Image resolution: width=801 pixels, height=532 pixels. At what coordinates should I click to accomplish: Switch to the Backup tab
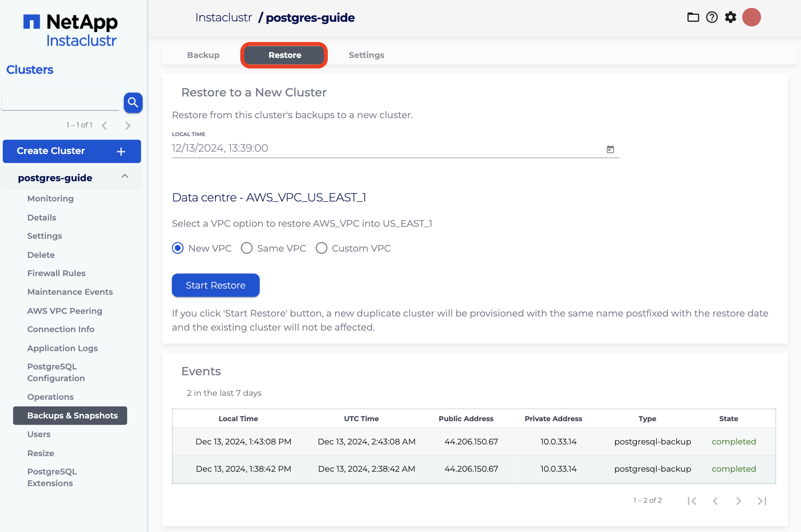coord(203,55)
